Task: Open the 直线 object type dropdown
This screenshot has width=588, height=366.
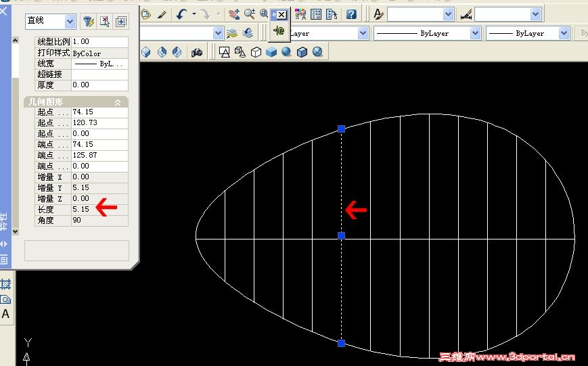Action: coord(70,22)
